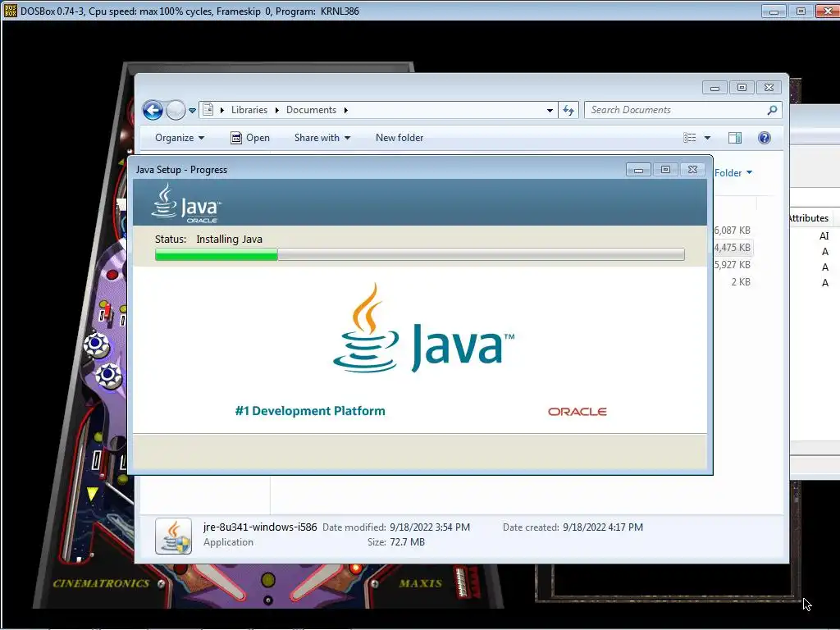Viewport: 840px width, 630px height.
Task: Click the DOSBox icon in the title bar
Action: [x=10, y=11]
